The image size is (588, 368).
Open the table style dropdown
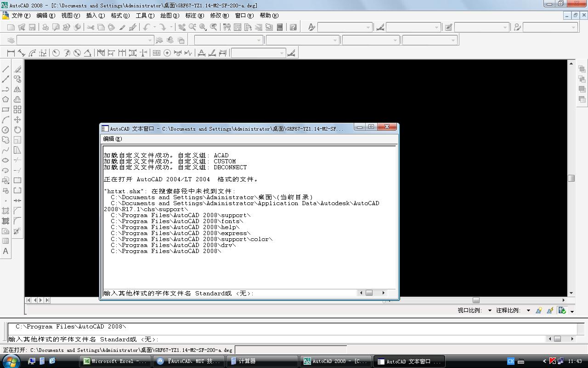click(x=482, y=28)
